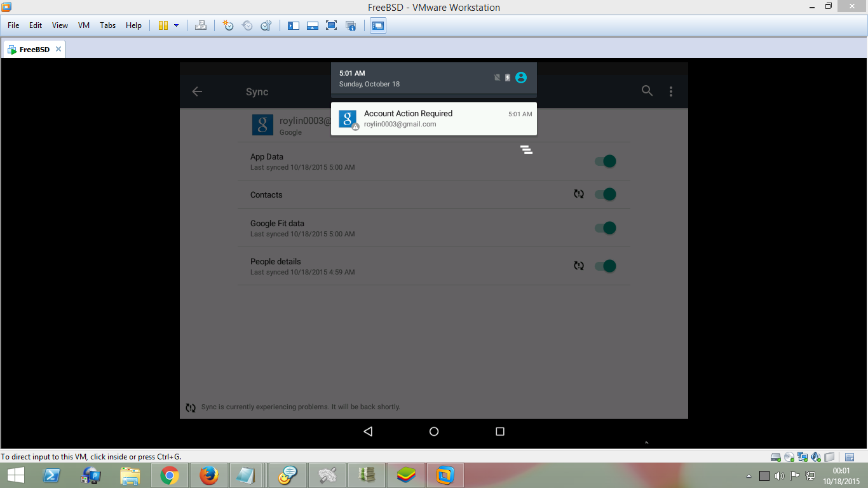Open Firefox from the taskbar

click(x=208, y=475)
